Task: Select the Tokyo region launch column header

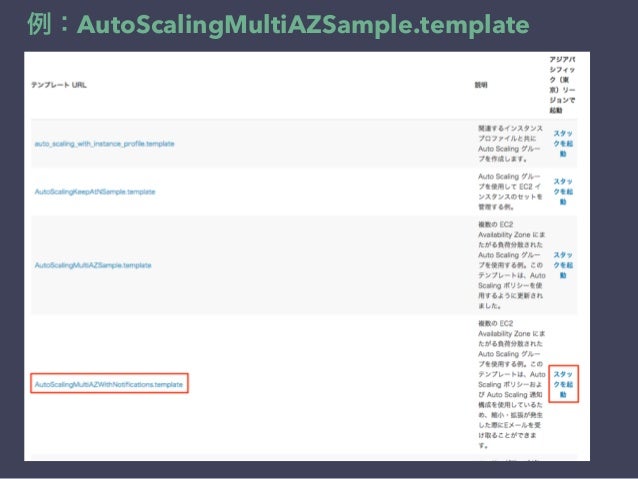Action: 562,85
